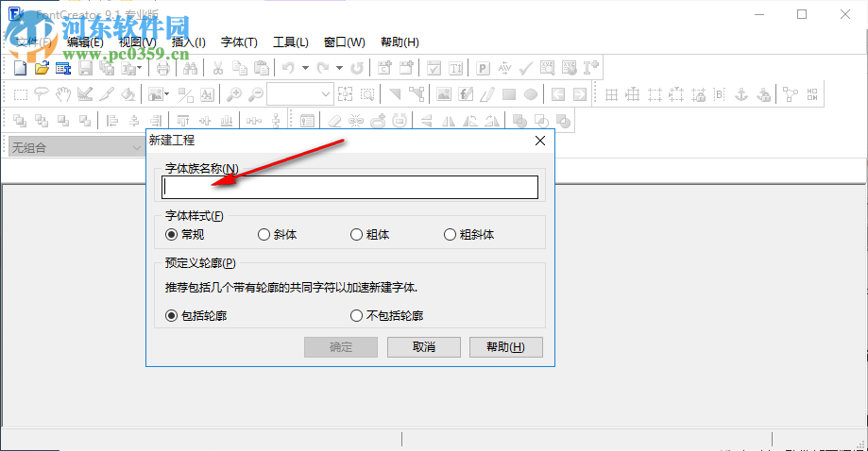Click the eraser icon in third toolbar
Screen dimensions: 868x451
(x=334, y=121)
